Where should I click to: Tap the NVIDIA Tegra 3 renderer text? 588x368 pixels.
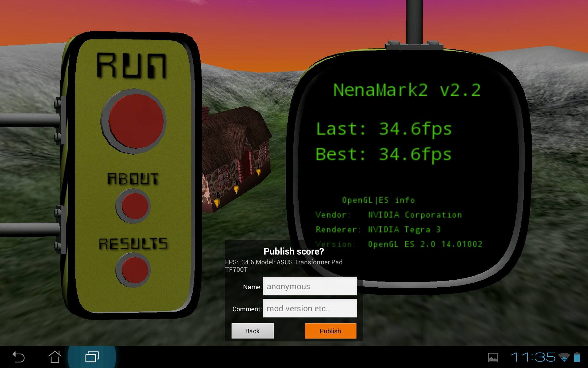point(404,229)
